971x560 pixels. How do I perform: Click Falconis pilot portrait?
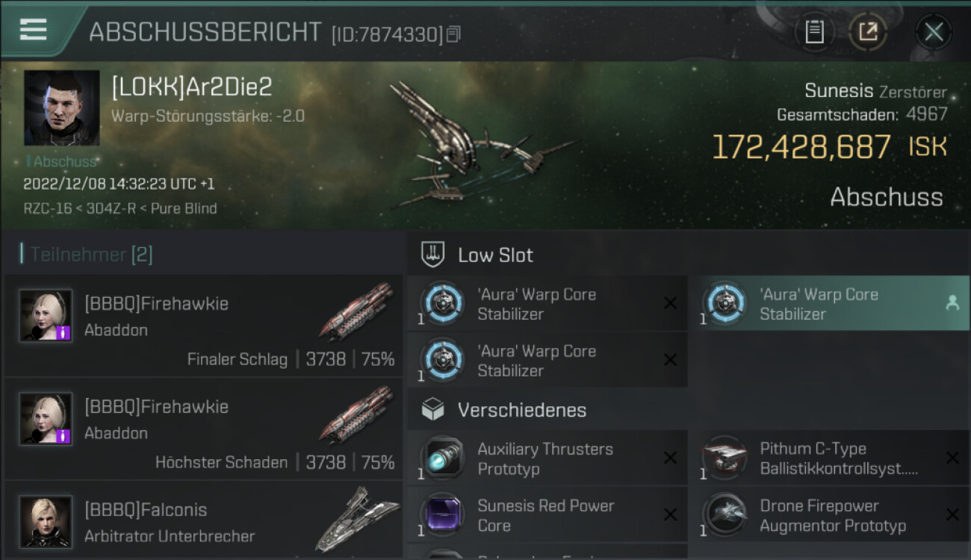[46, 522]
